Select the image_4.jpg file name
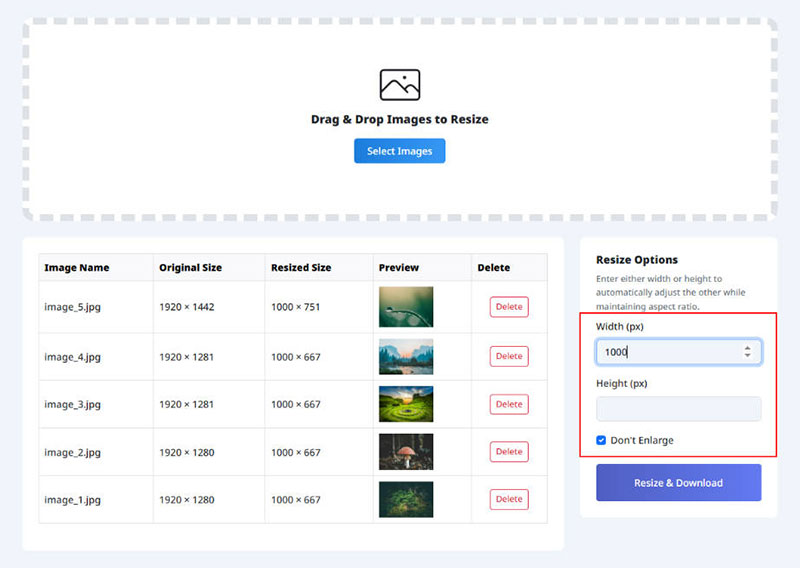This screenshot has width=800, height=568. (72, 357)
